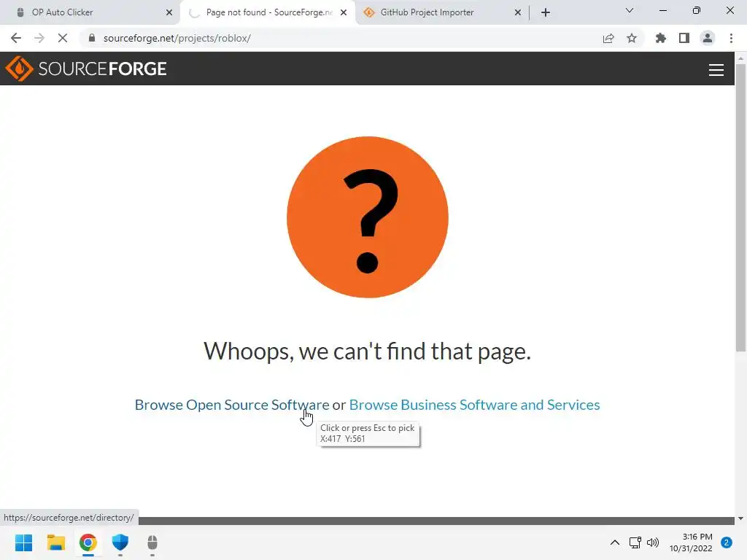Click the address bar URL
The height and width of the screenshot is (560, 747).
177,38
